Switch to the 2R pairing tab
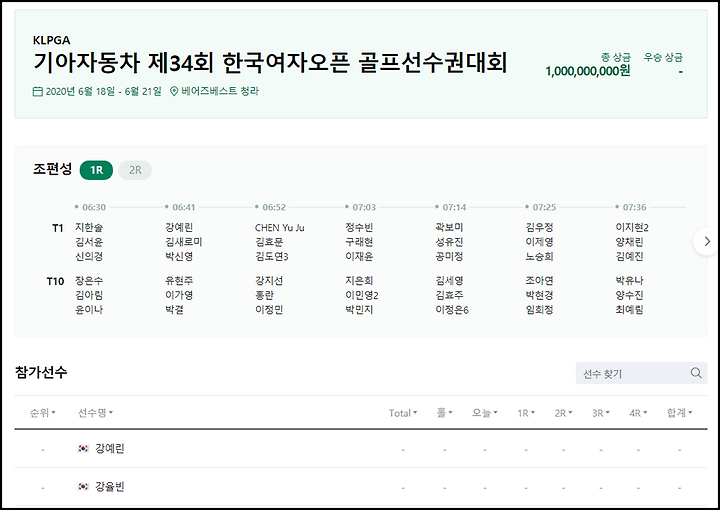This screenshot has width=720, height=510. [135, 170]
